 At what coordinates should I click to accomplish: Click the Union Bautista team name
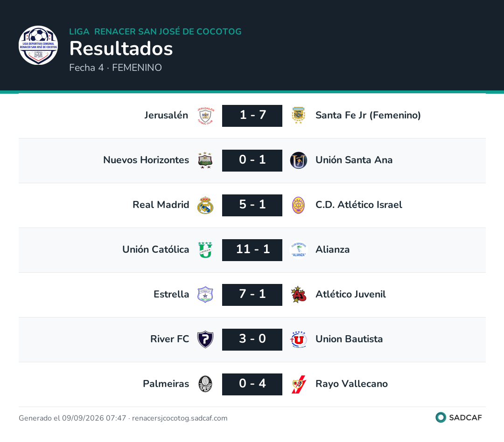click(x=349, y=339)
